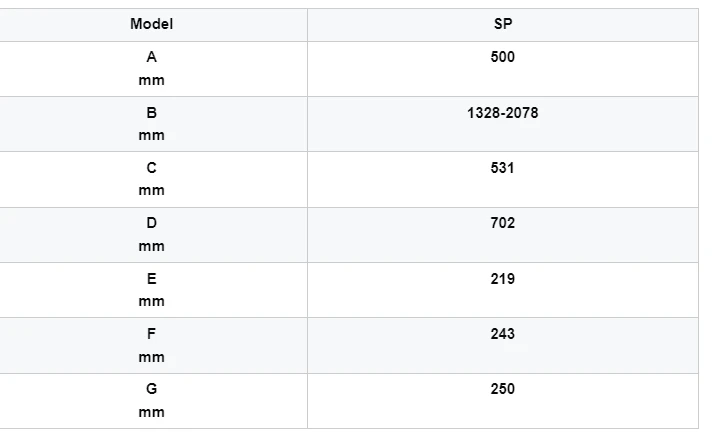Click the Model column header
This screenshot has height=434, width=712.
tap(151, 24)
